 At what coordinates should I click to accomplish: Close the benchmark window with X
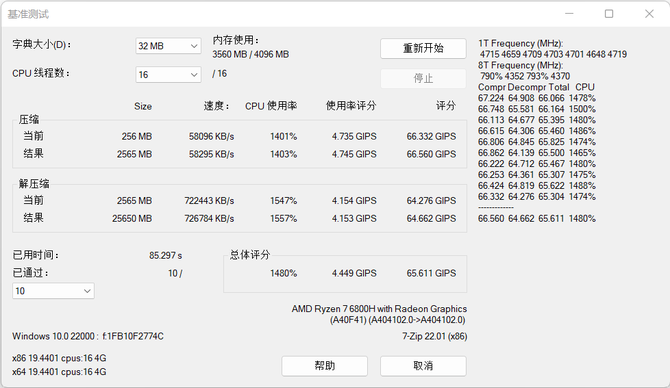coord(649,14)
